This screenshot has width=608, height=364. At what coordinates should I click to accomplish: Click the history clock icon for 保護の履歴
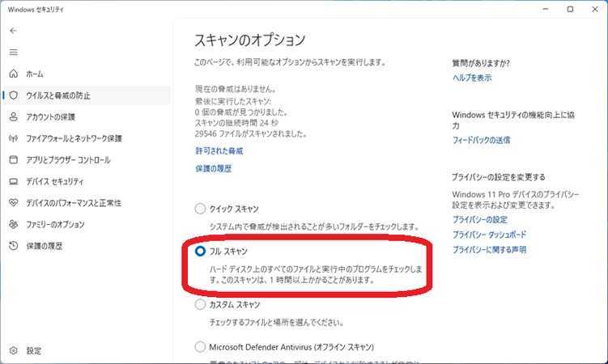pos(14,246)
